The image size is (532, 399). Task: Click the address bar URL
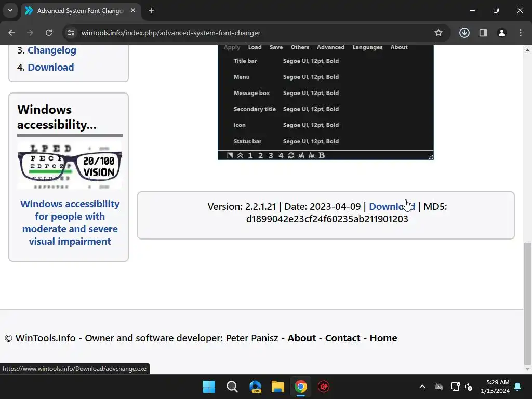[x=171, y=33]
